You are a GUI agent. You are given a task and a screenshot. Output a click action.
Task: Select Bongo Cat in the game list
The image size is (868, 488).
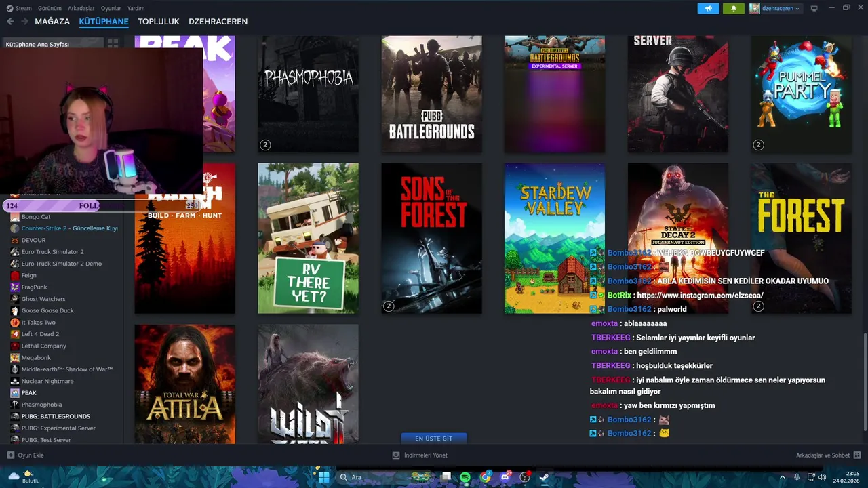[x=36, y=217]
